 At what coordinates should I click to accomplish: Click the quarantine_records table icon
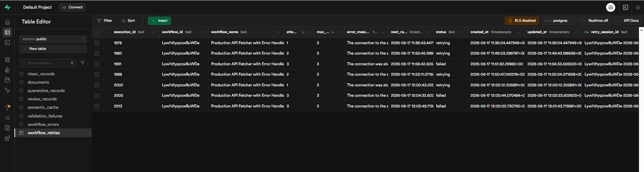pos(21,91)
